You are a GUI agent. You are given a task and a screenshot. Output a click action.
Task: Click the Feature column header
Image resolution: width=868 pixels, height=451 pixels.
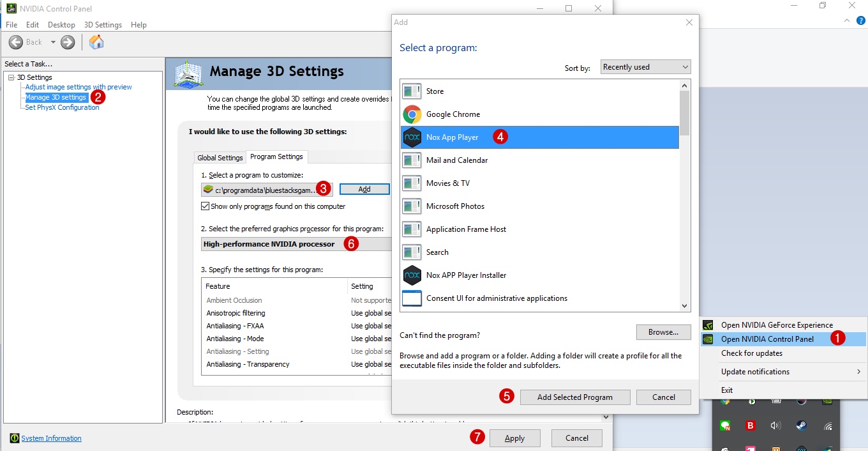[274, 286]
